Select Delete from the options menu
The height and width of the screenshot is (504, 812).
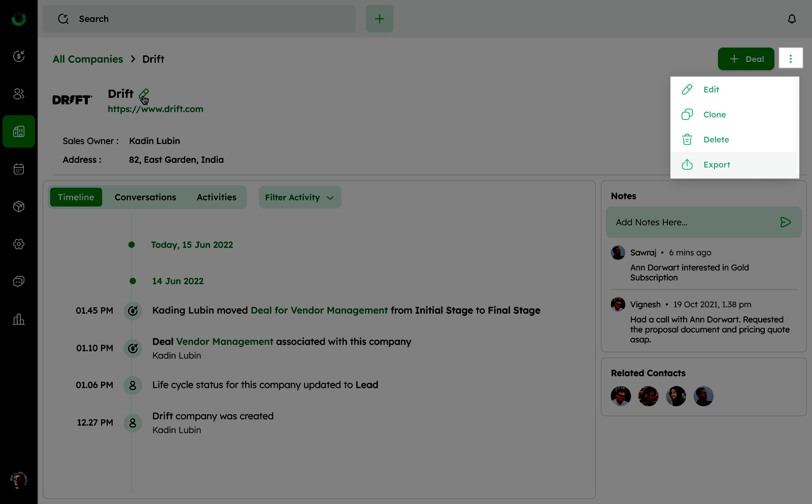point(735,139)
